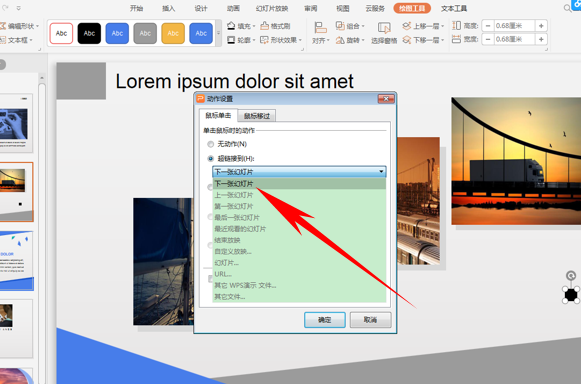Screen dimensions: 582x384
Task: Select the 无动作(N) radio button
Action: click(x=210, y=144)
